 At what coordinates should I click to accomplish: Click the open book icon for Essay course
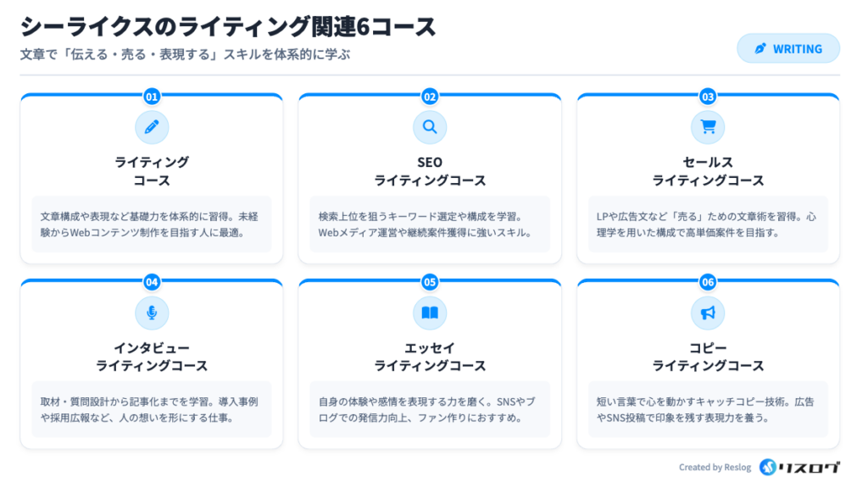tap(430, 313)
